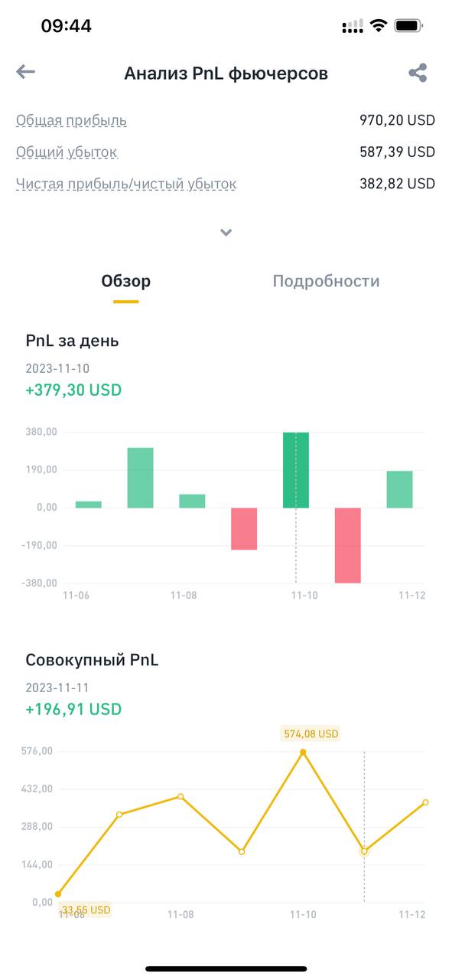This screenshot has height=980, width=452.
Task: Open the Подробности tab
Action: point(326,281)
